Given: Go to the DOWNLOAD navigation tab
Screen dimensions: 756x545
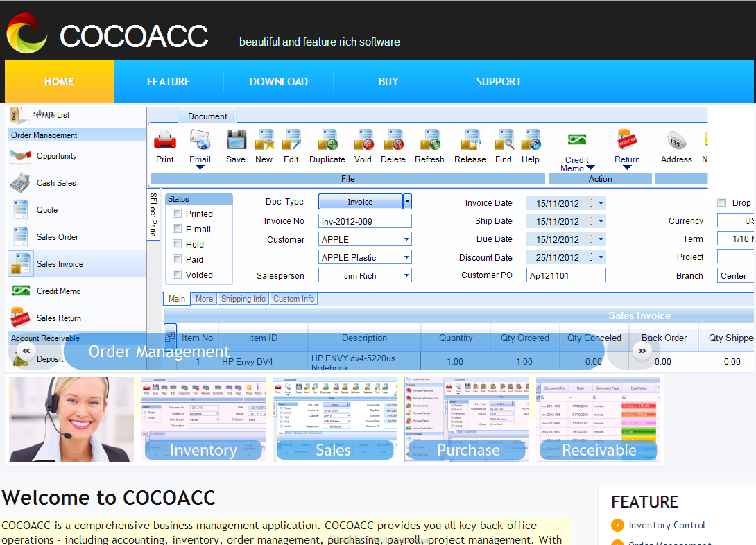Looking at the screenshot, I should (x=279, y=81).
